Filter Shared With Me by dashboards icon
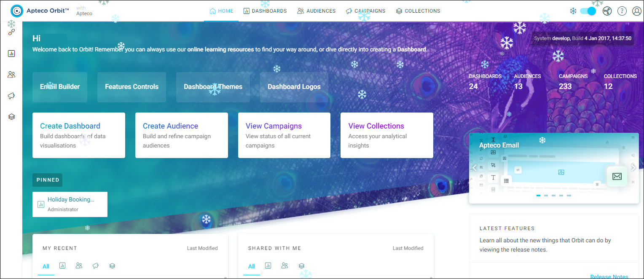 (268, 266)
